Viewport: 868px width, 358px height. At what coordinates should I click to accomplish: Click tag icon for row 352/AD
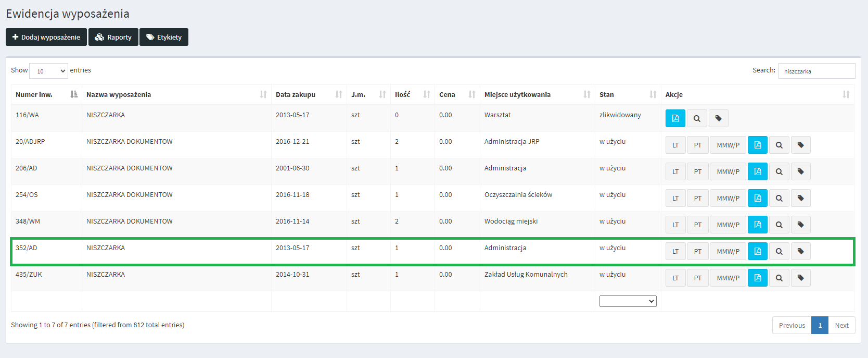(800, 251)
